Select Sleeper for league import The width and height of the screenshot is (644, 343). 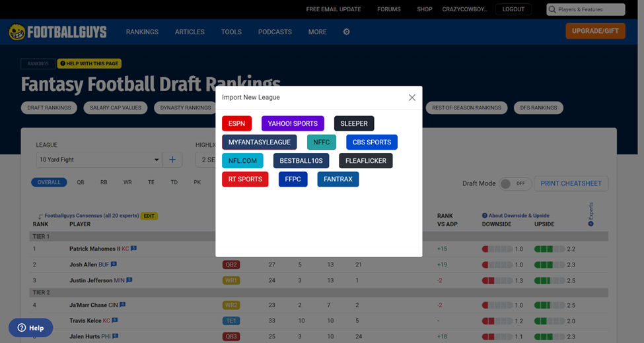[354, 123]
